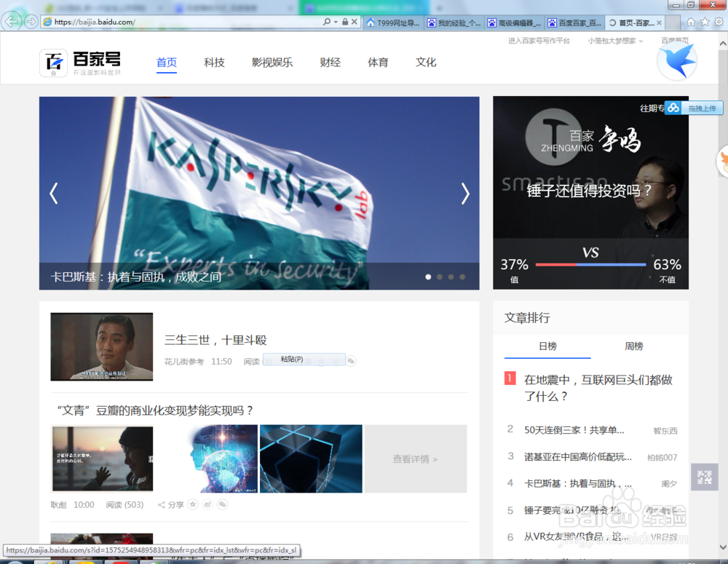
Task: Select fourth carousel indicator dot
Action: click(462, 277)
